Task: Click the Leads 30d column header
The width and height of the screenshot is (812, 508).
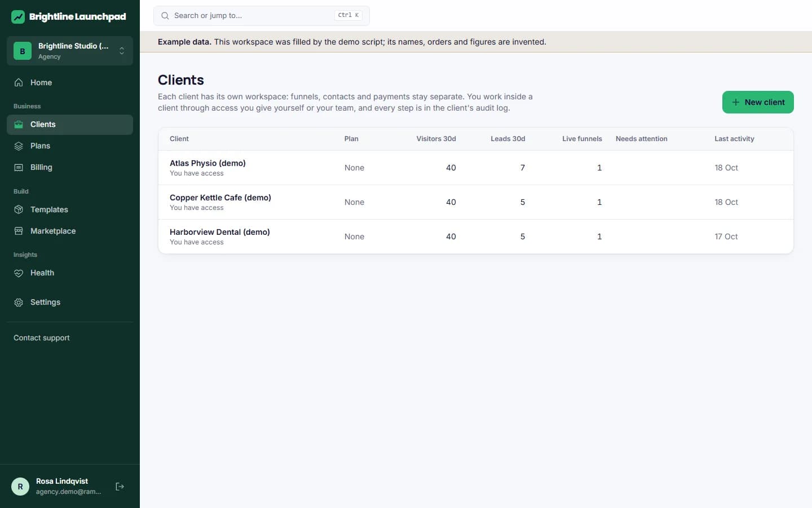Action: click(x=508, y=139)
